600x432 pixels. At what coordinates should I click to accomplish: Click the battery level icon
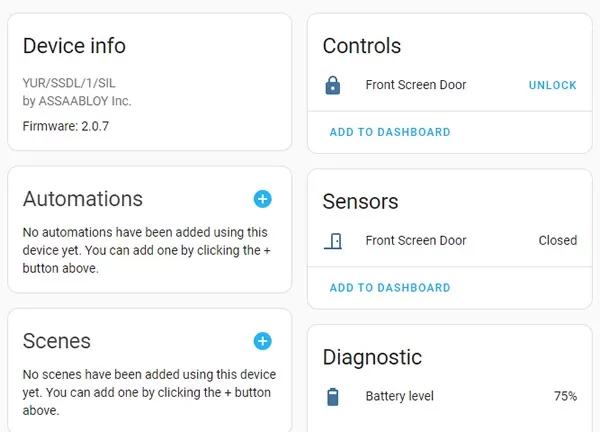(333, 396)
